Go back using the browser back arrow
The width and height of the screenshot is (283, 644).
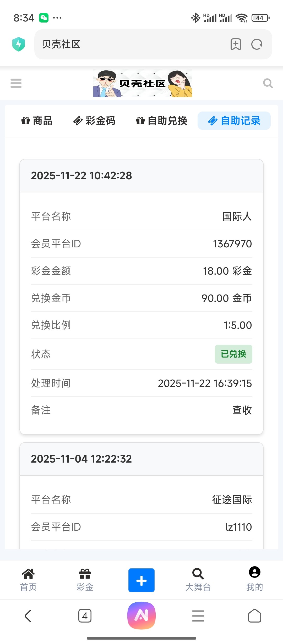click(28, 616)
